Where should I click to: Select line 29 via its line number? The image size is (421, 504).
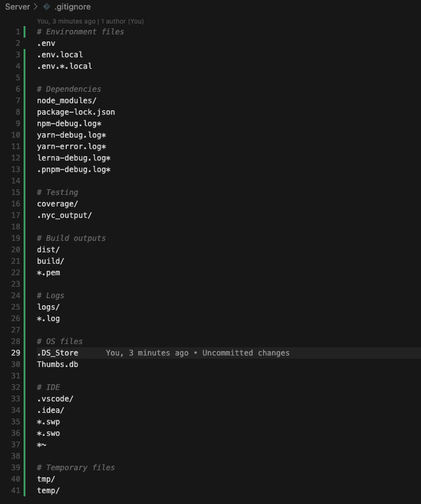[x=15, y=353]
